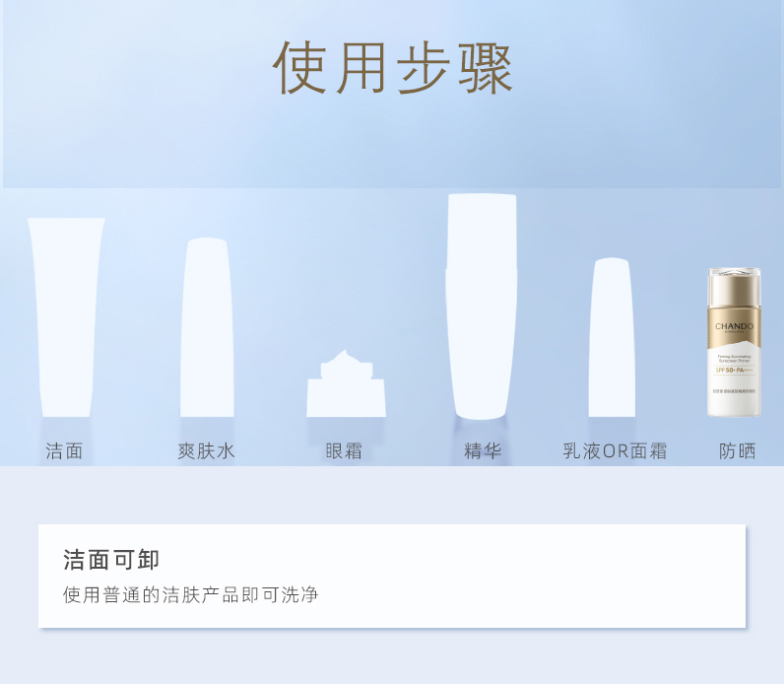Screen dimensions: 784x684
Task: Open the CHANDO sunscreen bottle image
Action: tap(734, 342)
